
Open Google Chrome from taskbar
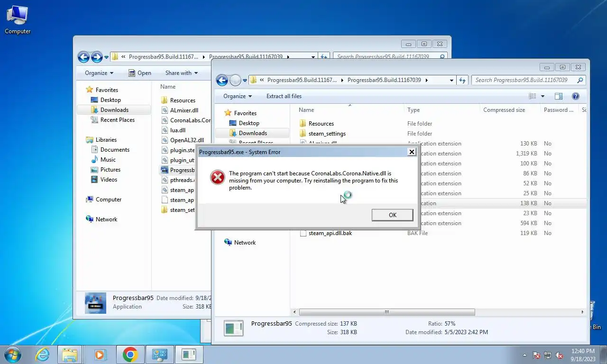130,355
